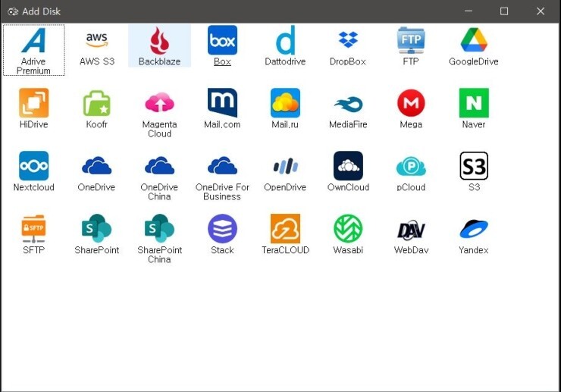Viewport: 561px width, 392px height.
Task: Select the Backblaze flame icon
Action: [159, 40]
